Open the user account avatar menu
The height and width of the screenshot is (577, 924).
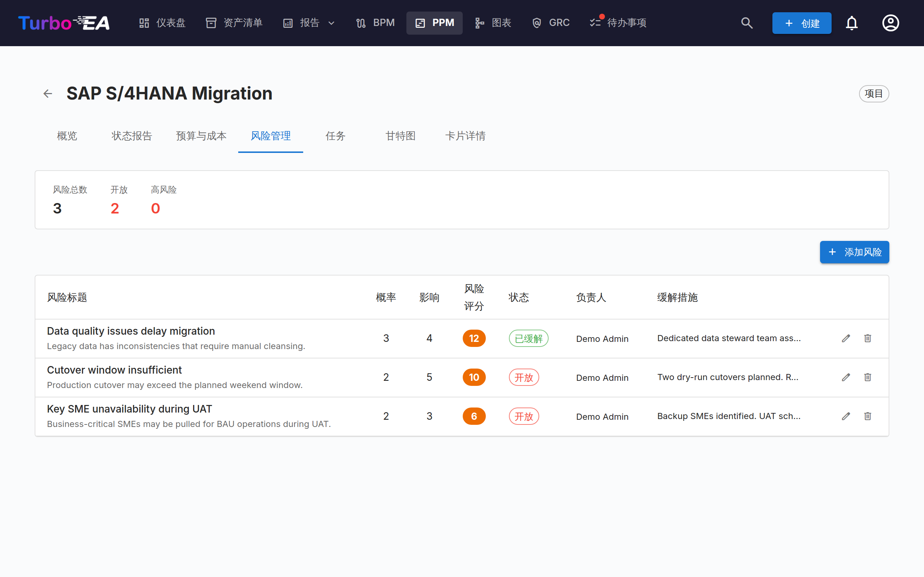(x=890, y=23)
